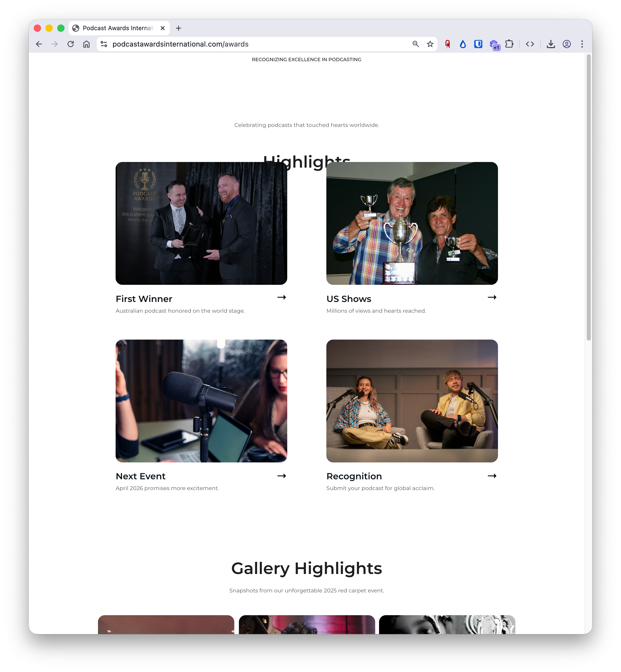The width and height of the screenshot is (621, 672).
Task: Open a new browser tab
Action: tap(179, 28)
